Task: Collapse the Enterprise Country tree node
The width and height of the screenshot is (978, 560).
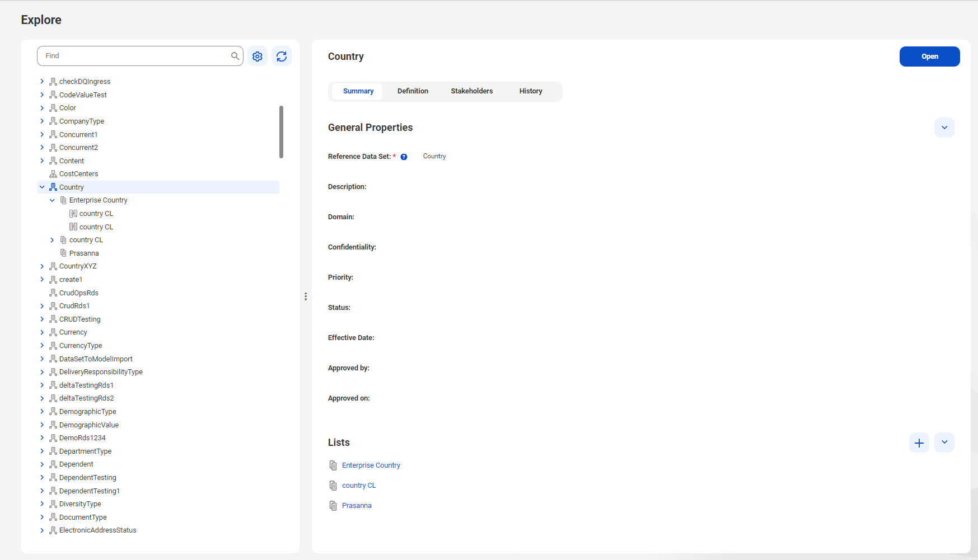Action: (x=52, y=200)
